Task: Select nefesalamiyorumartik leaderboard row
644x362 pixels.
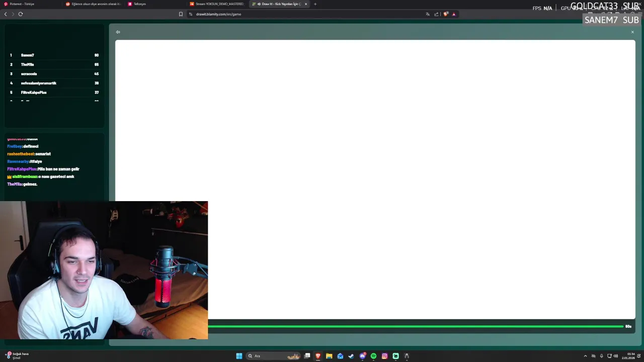Action: [x=54, y=83]
